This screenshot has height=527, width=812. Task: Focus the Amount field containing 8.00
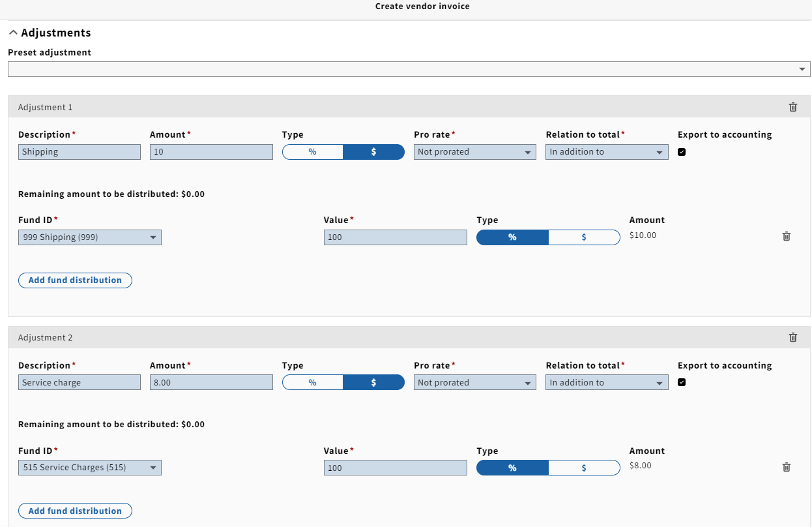211,383
